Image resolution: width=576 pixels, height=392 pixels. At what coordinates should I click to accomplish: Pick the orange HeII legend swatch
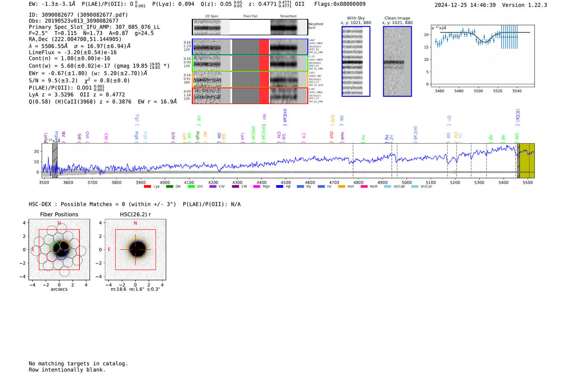point(341,187)
